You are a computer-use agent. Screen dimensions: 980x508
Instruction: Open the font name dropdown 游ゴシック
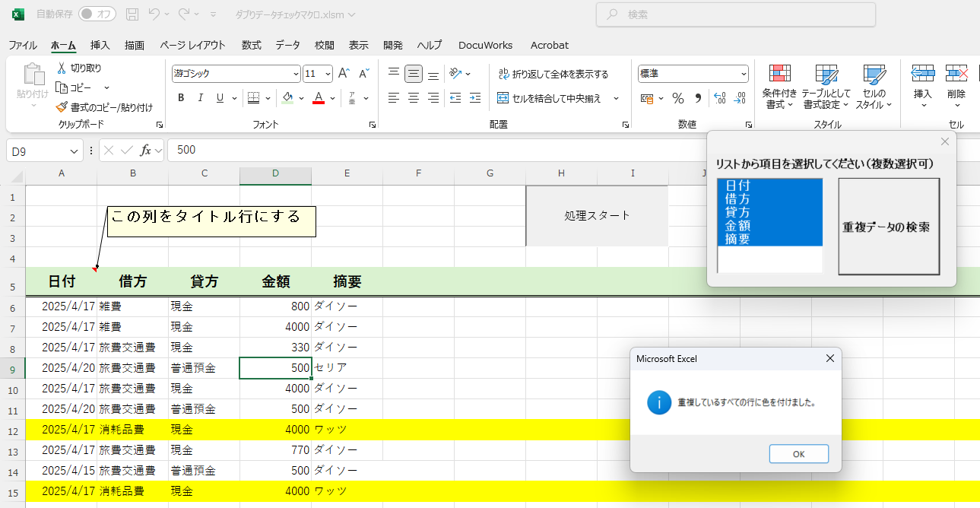click(296, 74)
